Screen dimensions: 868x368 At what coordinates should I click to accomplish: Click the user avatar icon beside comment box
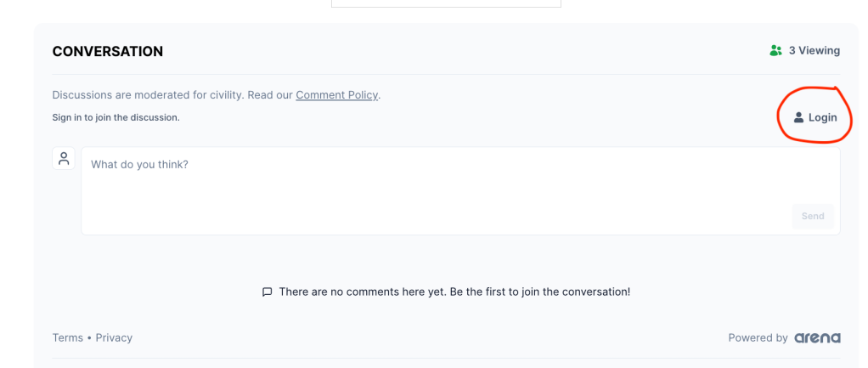(64, 159)
